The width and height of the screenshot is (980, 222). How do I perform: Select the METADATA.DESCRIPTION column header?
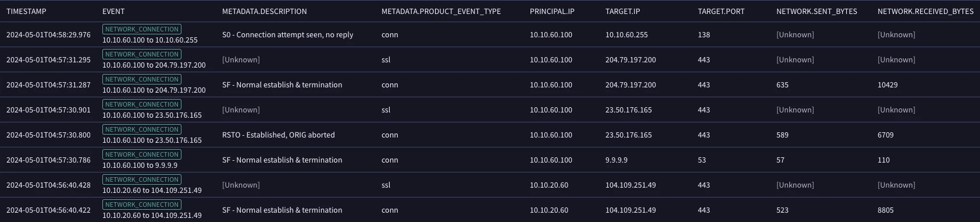[265, 11]
